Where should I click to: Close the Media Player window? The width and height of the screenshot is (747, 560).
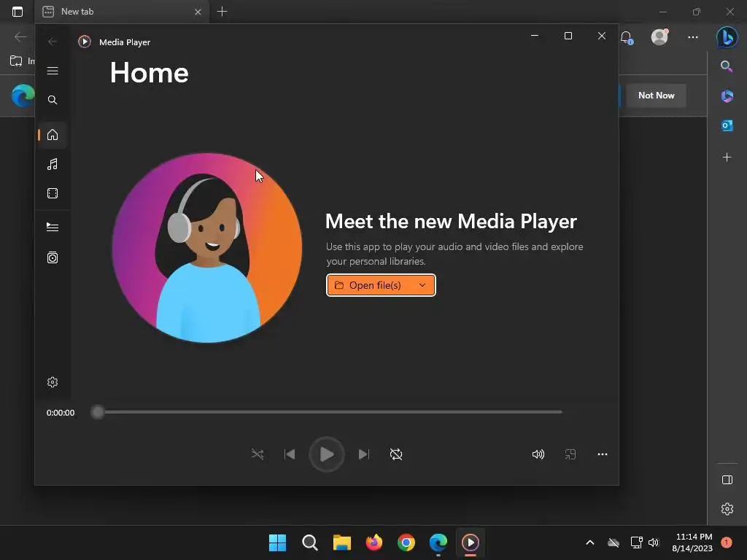pos(602,36)
